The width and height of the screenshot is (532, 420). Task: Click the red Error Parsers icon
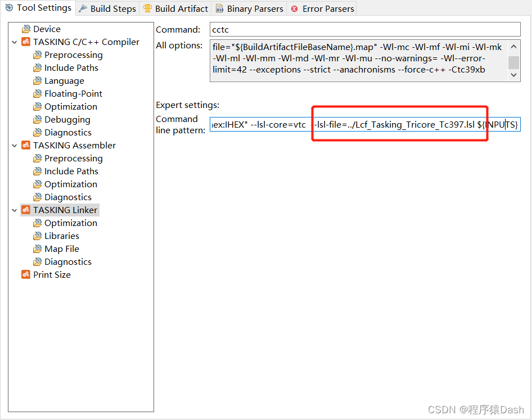tap(295, 8)
